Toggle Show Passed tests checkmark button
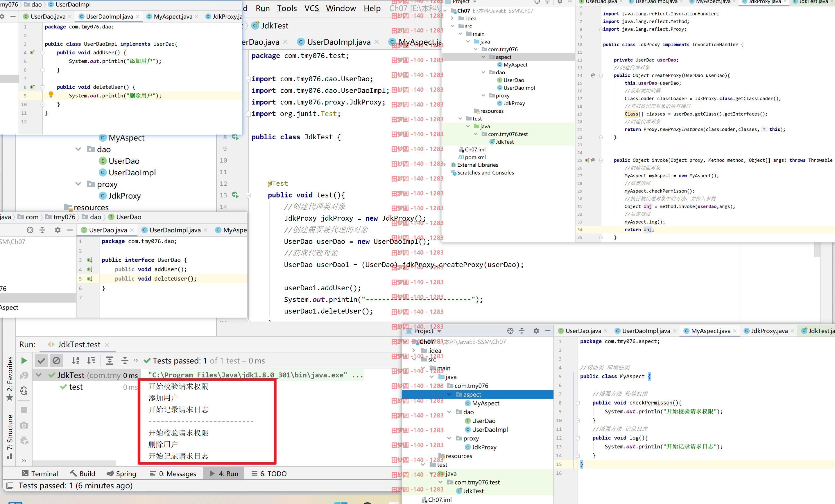Viewport: 835px width, 504px height. [41, 361]
